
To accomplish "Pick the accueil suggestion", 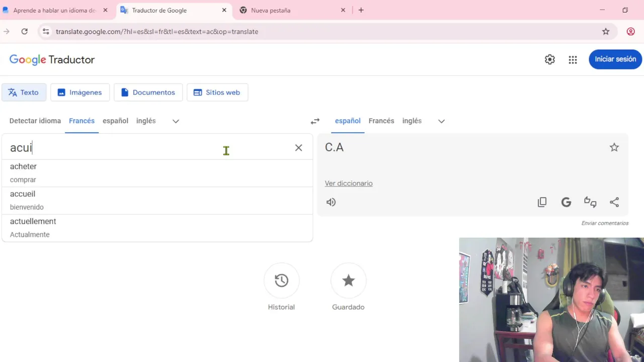I will [157, 201].
